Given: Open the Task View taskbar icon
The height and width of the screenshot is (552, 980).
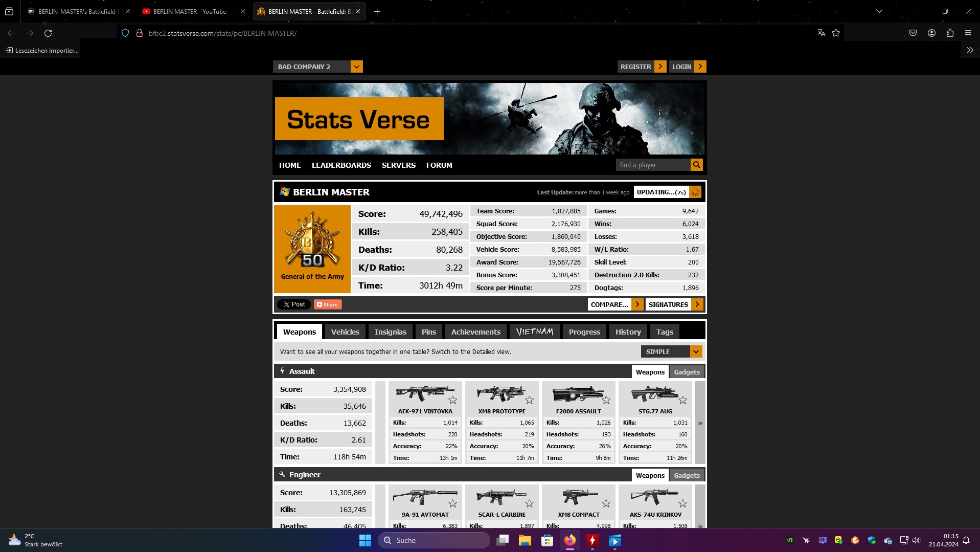Looking at the screenshot, I should click(503, 540).
